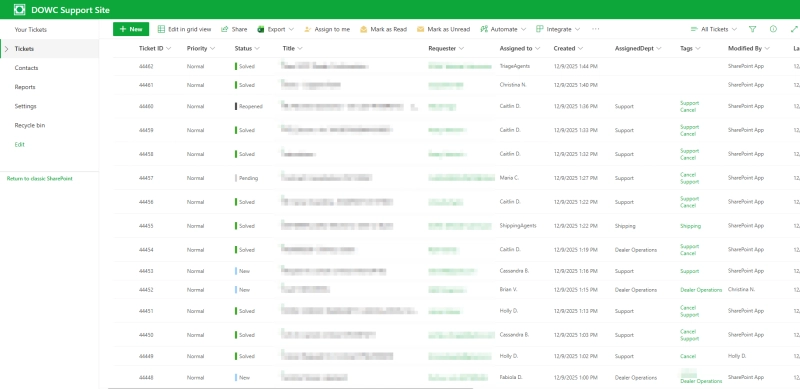800x389 pixels.
Task: Open the Integrate menu
Action: [558, 29]
